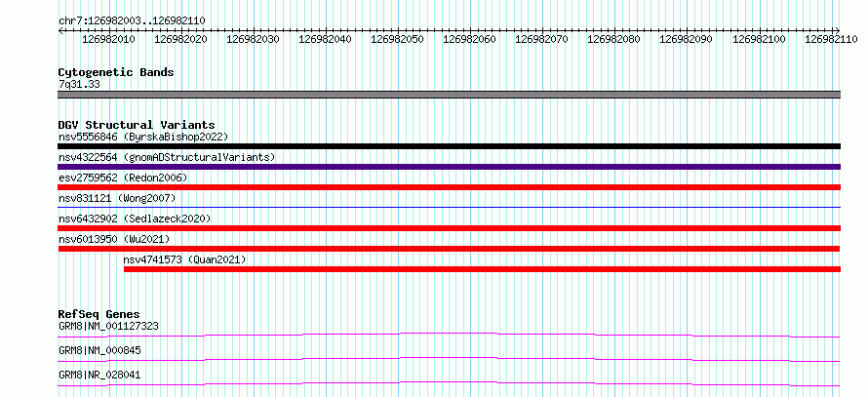Click ruler position 126982050
868x397 pixels.
click(x=397, y=39)
